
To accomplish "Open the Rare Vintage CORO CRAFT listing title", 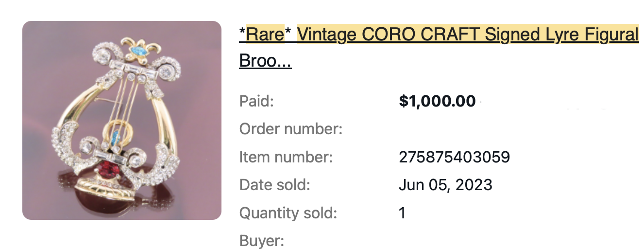I will tap(439, 47).
